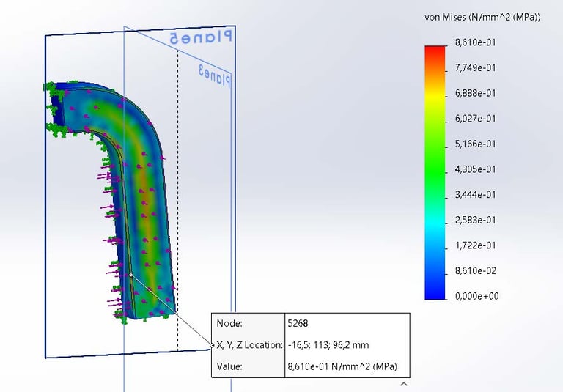The height and width of the screenshot is (392, 563).
Task: Select the Value row showing 8,610e-01 N/mm^2
Action: pyautogui.click(x=311, y=366)
